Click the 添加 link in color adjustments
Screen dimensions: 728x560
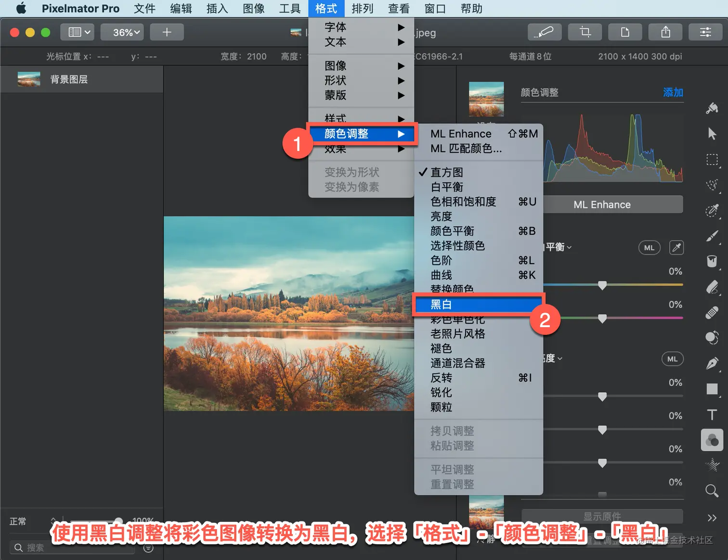click(x=673, y=92)
